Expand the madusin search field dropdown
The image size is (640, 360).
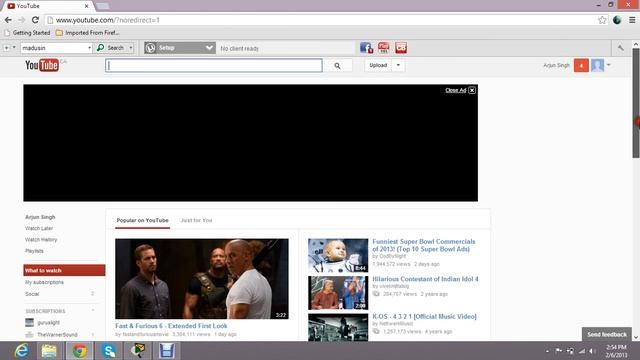[x=89, y=48]
